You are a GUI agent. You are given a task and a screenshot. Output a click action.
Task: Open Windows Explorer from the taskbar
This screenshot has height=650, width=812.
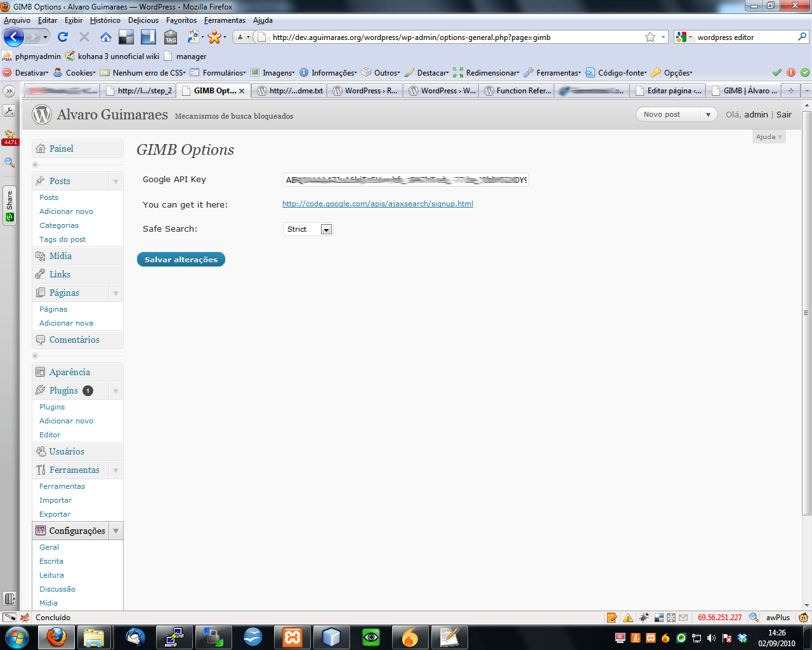94,637
